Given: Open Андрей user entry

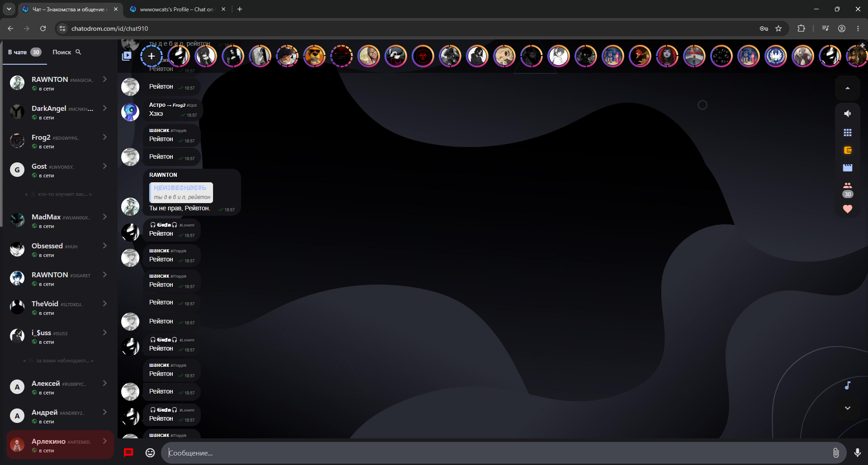Looking at the screenshot, I should 59,416.
